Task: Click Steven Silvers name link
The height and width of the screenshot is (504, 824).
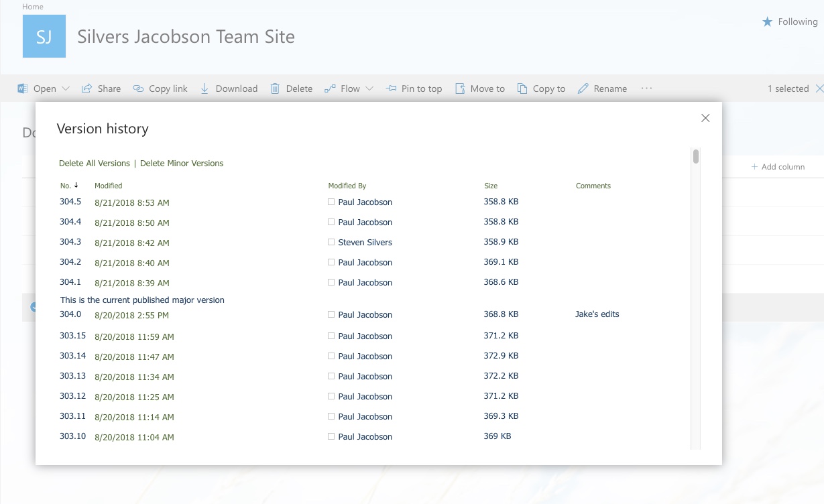Action: click(x=365, y=243)
